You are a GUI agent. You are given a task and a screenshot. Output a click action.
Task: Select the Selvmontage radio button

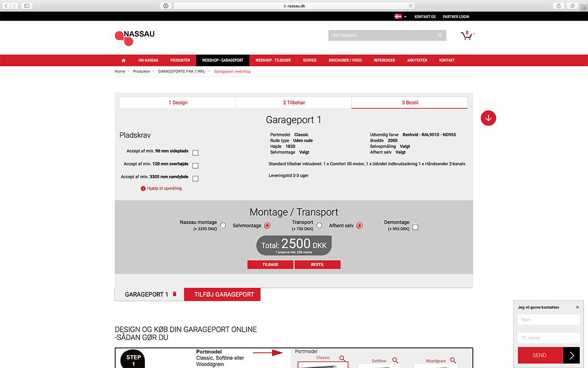tap(267, 226)
